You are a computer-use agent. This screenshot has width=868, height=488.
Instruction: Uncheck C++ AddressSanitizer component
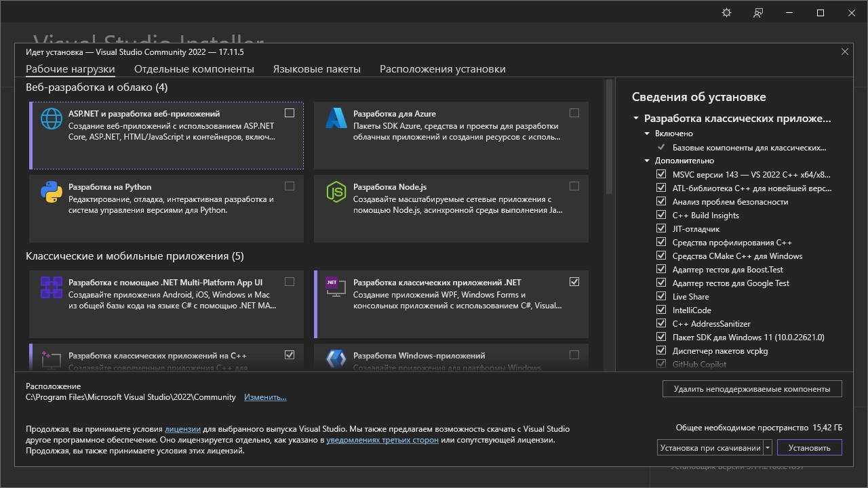[661, 323]
